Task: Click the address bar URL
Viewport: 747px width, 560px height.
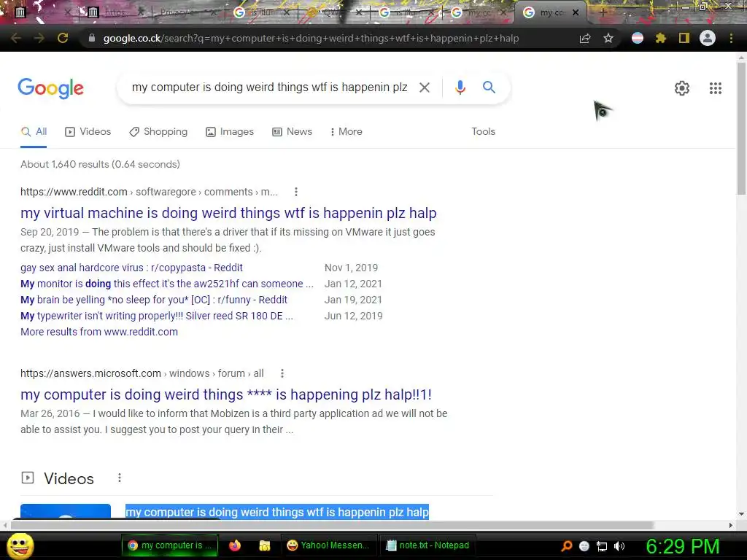Action: click(x=311, y=38)
